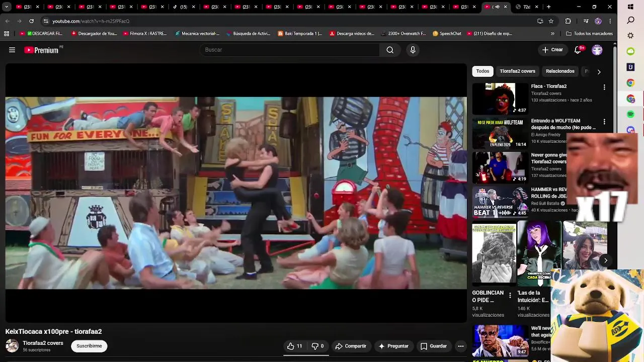Select the Relacionados filter chip

(560, 71)
